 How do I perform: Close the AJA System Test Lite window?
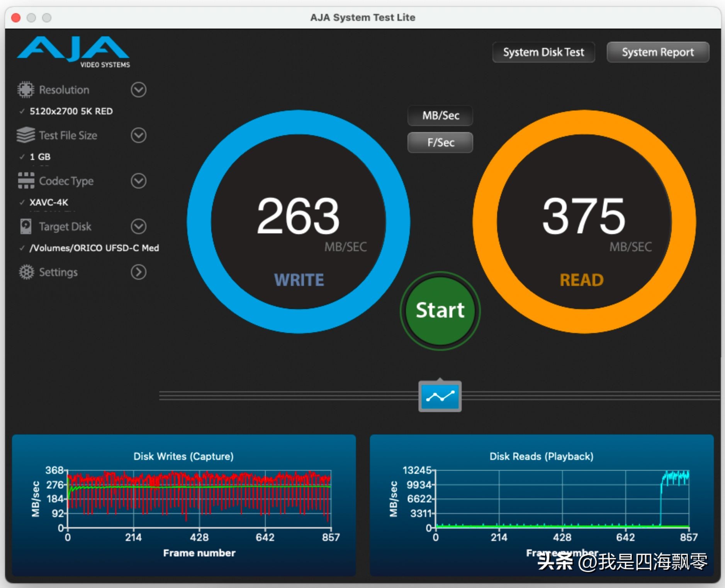click(x=16, y=18)
